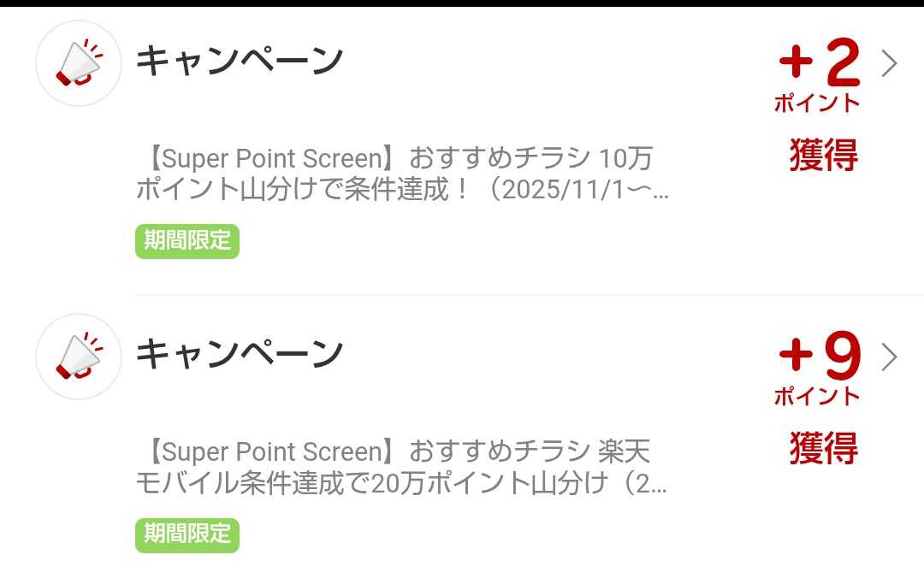Tap the megaphone icon of the +2 campaign
Viewport: 924px width, 578px height.
point(79,64)
